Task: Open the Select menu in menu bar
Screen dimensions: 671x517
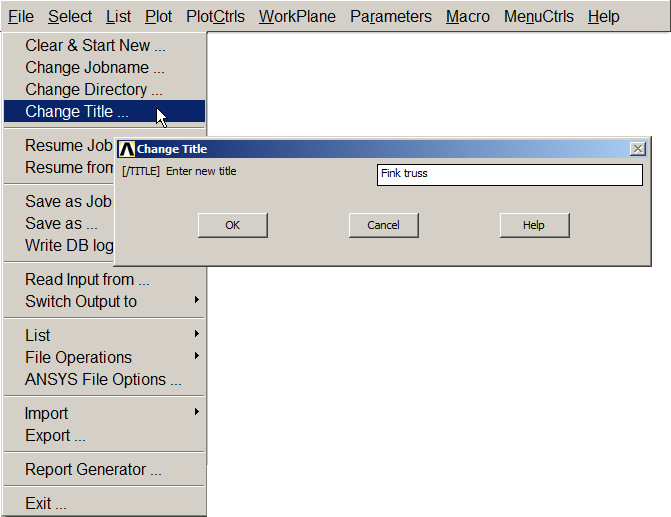Action: point(70,17)
